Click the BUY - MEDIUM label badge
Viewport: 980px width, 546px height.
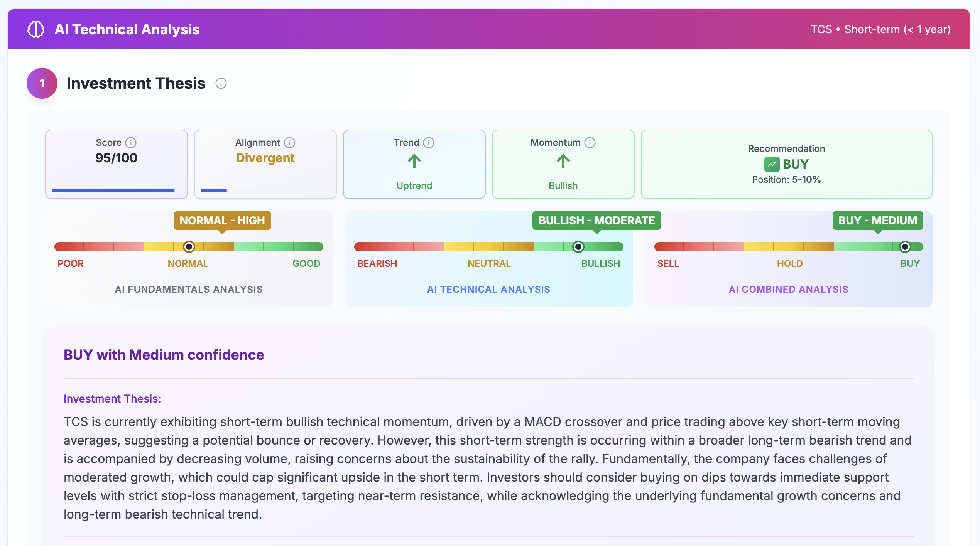coord(878,221)
